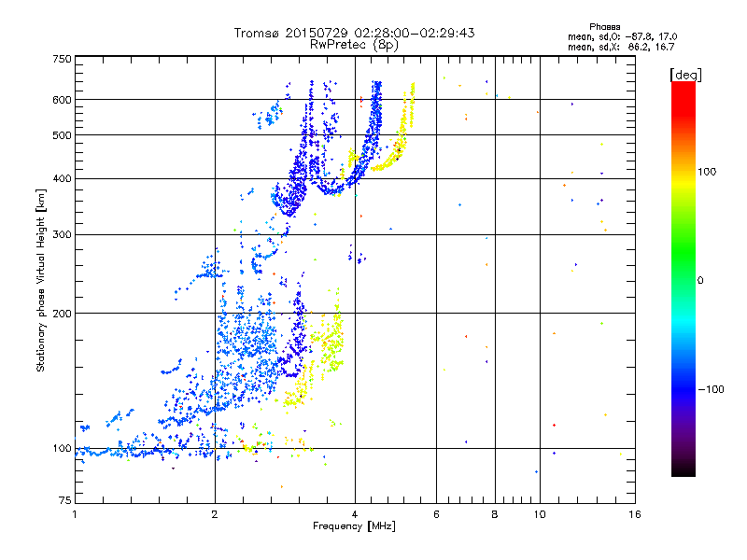Image resolution: width=747 pixels, height=560 pixels.
Task: Select 'mean, sd,X: 86.2, 16.7' text
Action: (621, 47)
